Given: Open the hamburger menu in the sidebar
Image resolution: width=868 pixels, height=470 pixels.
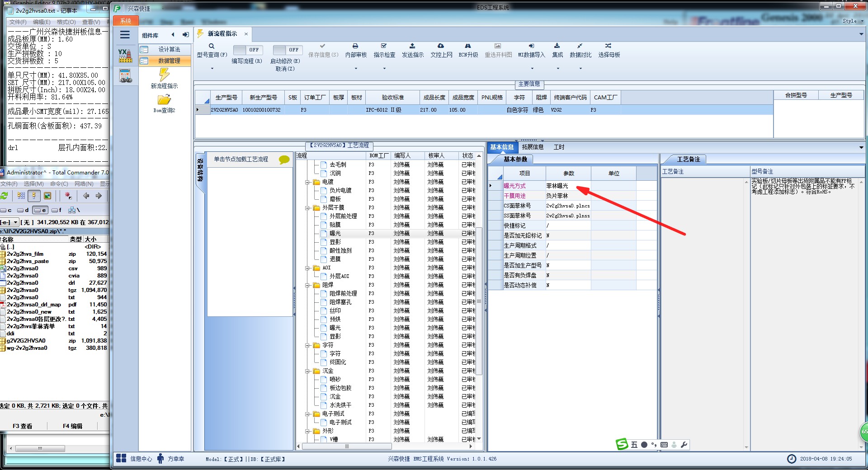Looking at the screenshot, I should (x=125, y=35).
